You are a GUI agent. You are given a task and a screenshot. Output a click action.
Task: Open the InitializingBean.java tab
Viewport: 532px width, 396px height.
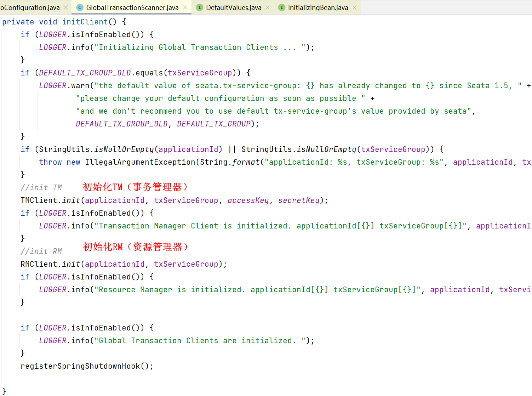click(x=318, y=7)
